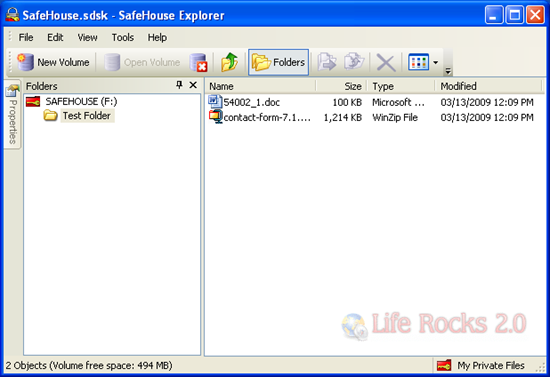The height and width of the screenshot is (377, 550).
Task: Click the delete X toolbar icon
Action: coord(386,63)
